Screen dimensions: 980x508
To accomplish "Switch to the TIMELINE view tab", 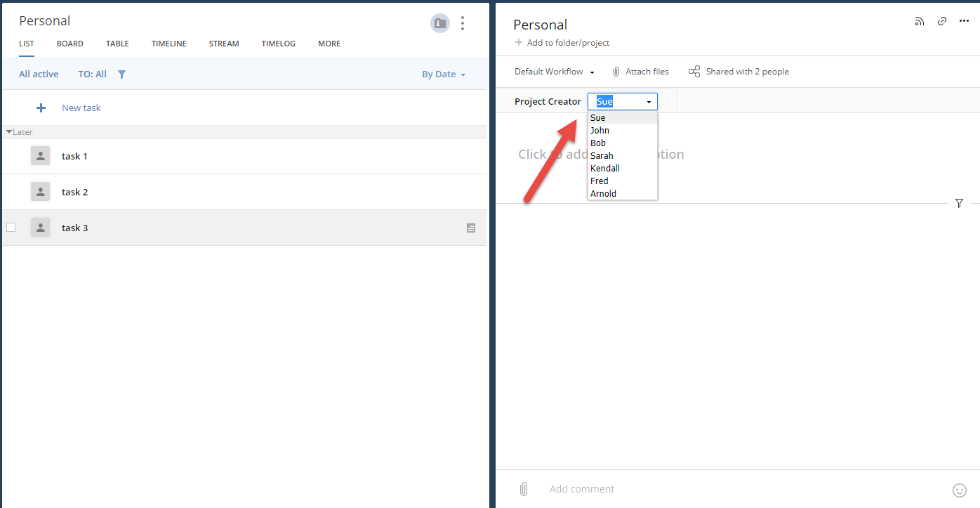I will 169,44.
